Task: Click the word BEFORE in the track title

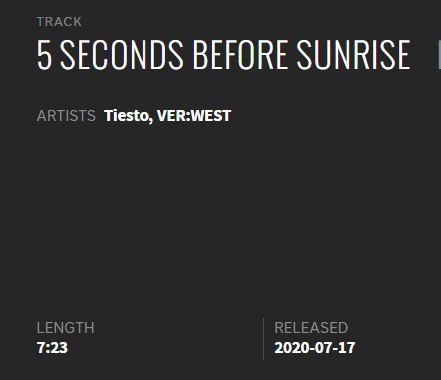Action: pos(240,55)
